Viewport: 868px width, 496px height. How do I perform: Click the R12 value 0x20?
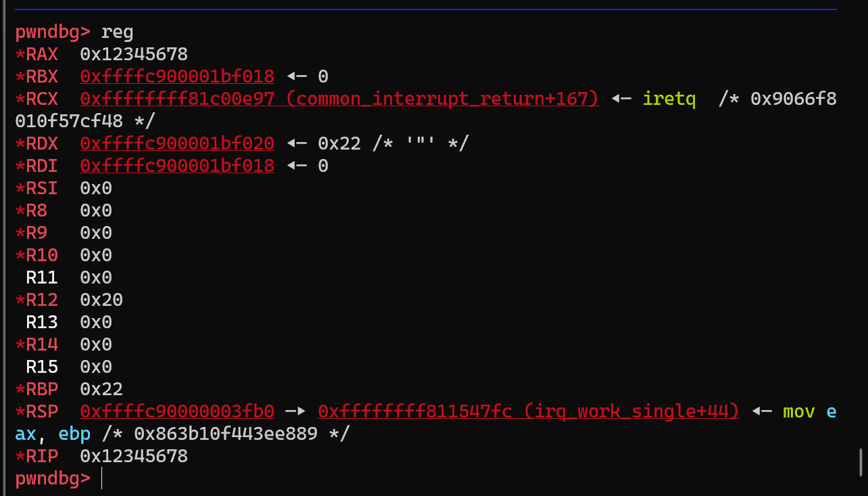coord(101,299)
